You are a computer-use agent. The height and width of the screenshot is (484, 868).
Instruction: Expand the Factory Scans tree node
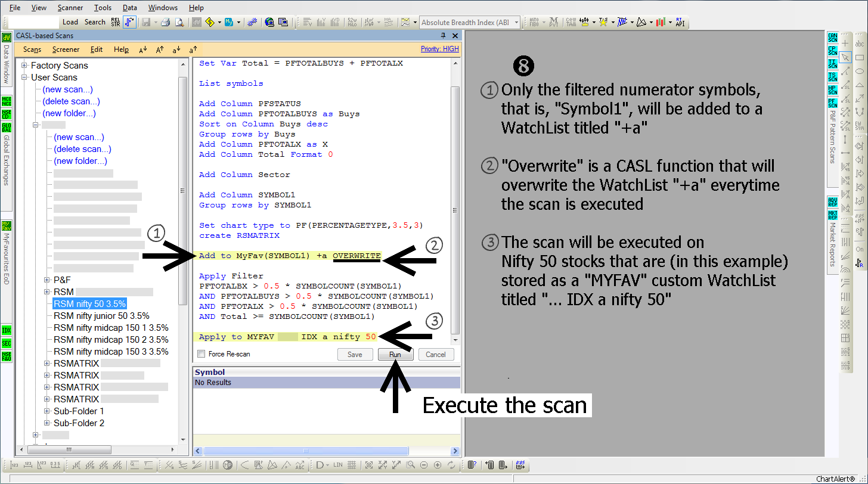pyautogui.click(x=25, y=66)
